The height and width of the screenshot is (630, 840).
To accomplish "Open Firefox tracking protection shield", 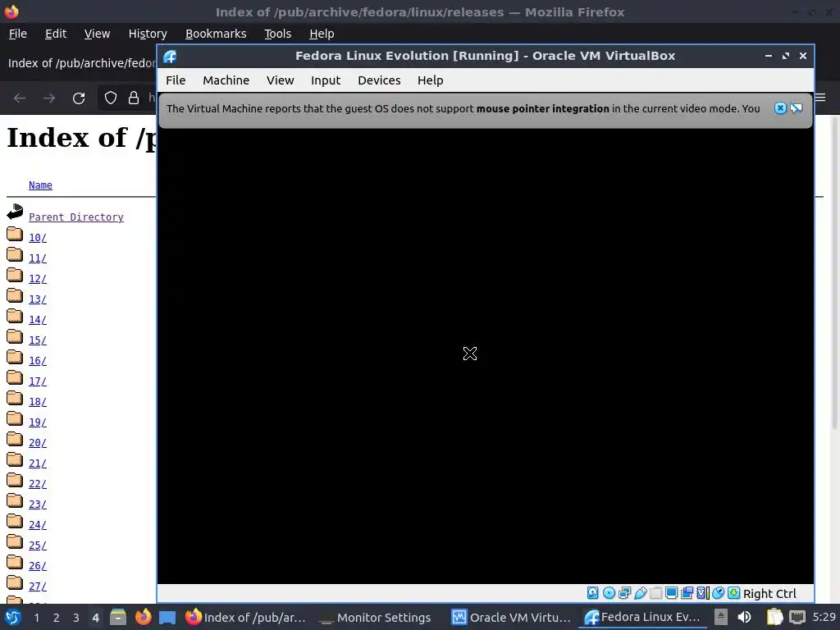I will [x=111, y=98].
